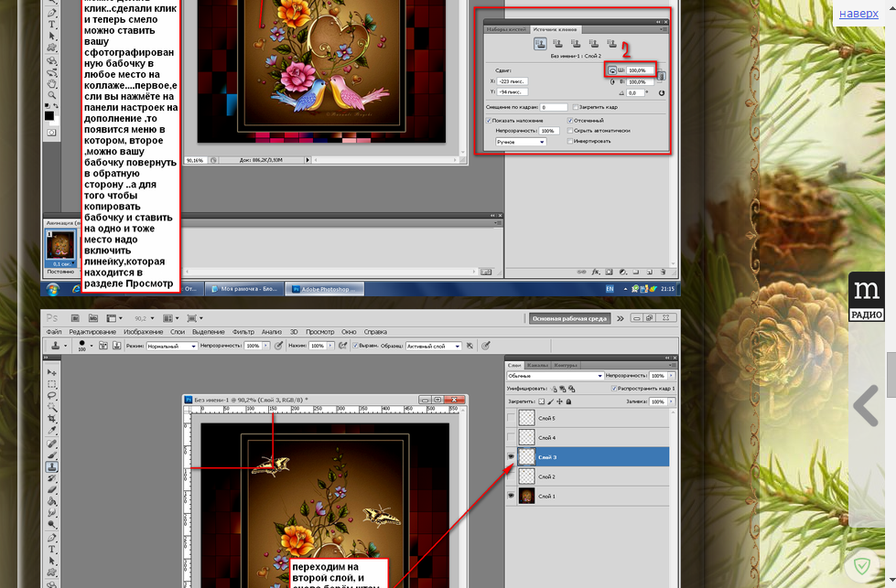Toggle the Выравн. checkbox in options bar
896x588 pixels.
355,346
